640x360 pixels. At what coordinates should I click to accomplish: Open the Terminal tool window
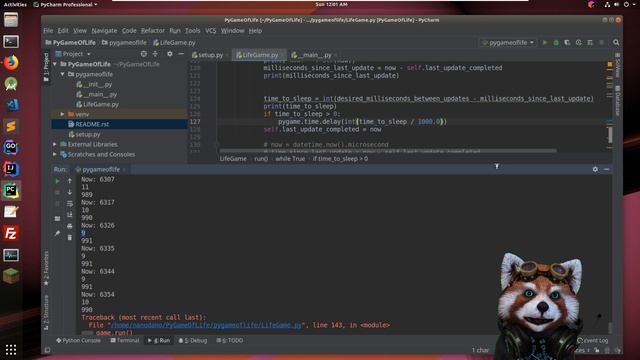tap(125, 340)
